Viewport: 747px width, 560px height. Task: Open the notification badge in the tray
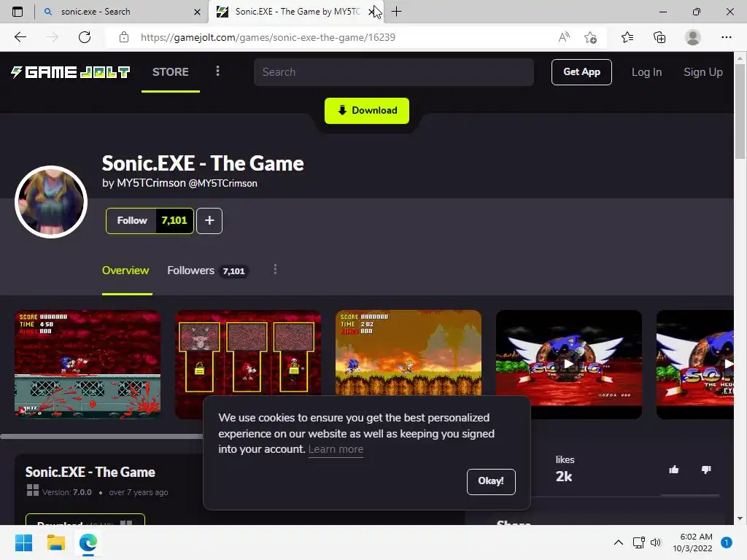[726, 542]
